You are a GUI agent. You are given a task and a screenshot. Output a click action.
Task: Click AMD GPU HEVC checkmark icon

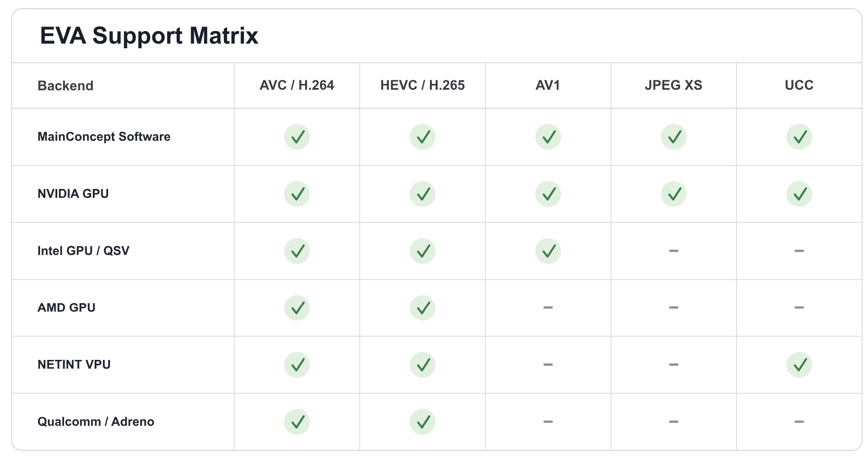(422, 308)
